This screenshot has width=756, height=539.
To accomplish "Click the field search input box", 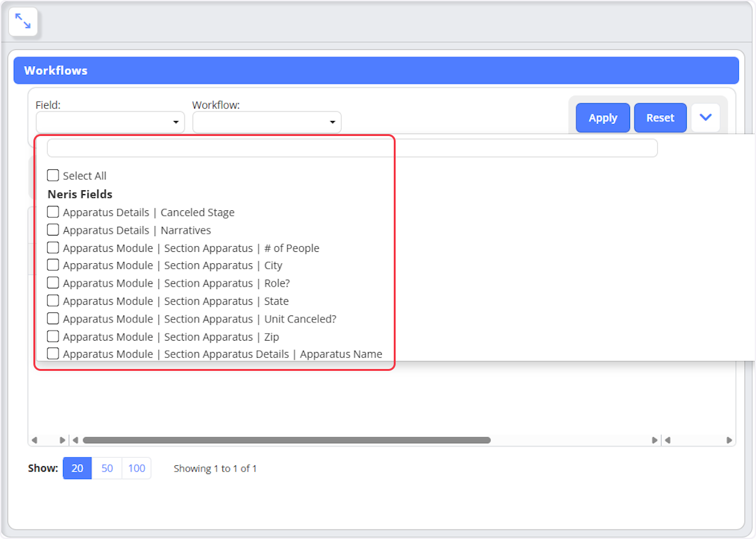I will tap(352, 148).
